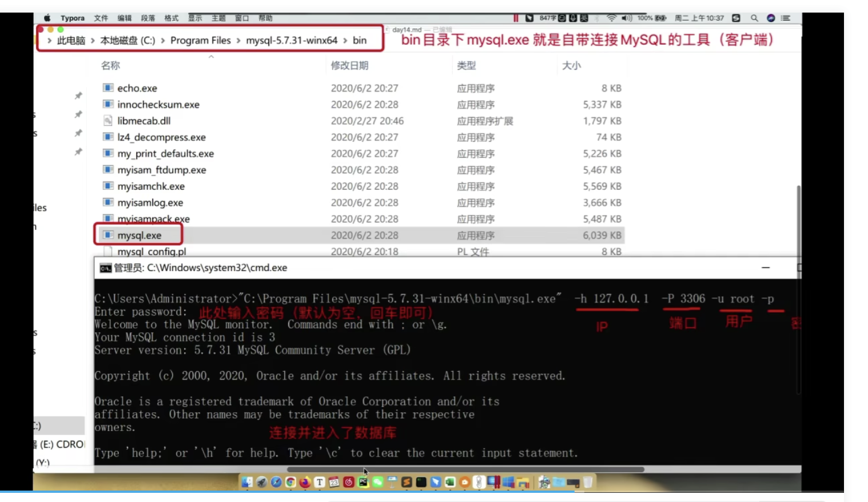This screenshot has height=502, width=868.
Task: Open Sublime Text icon in dock
Action: [x=407, y=482]
